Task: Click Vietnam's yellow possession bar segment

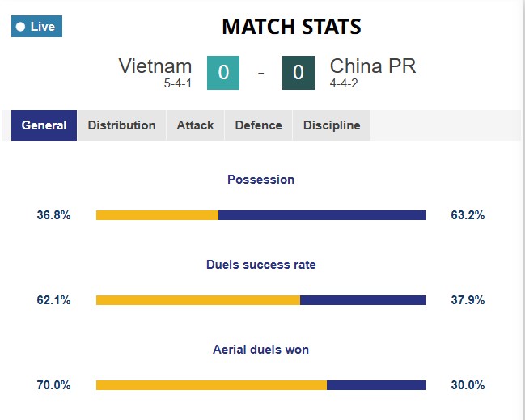Action: pyautogui.click(x=157, y=215)
